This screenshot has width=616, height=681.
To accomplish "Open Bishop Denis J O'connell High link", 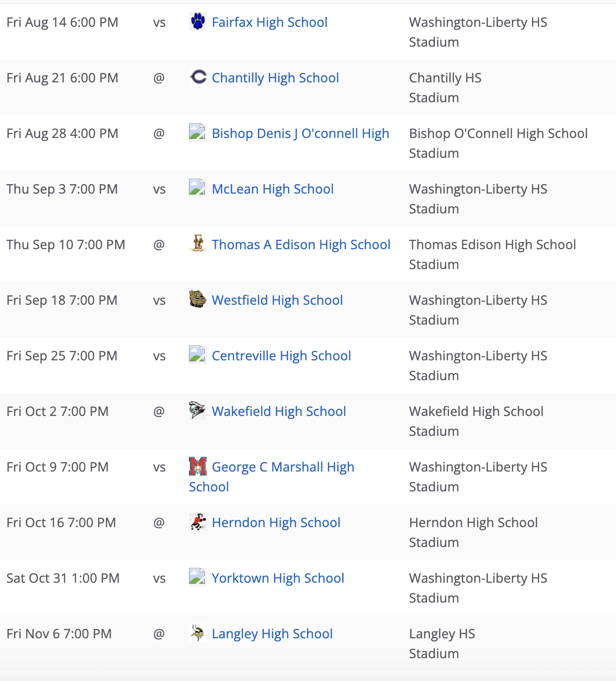I will tap(300, 134).
